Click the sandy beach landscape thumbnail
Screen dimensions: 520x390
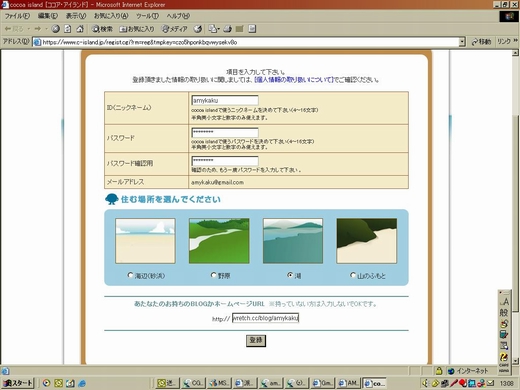tap(145, 241)
